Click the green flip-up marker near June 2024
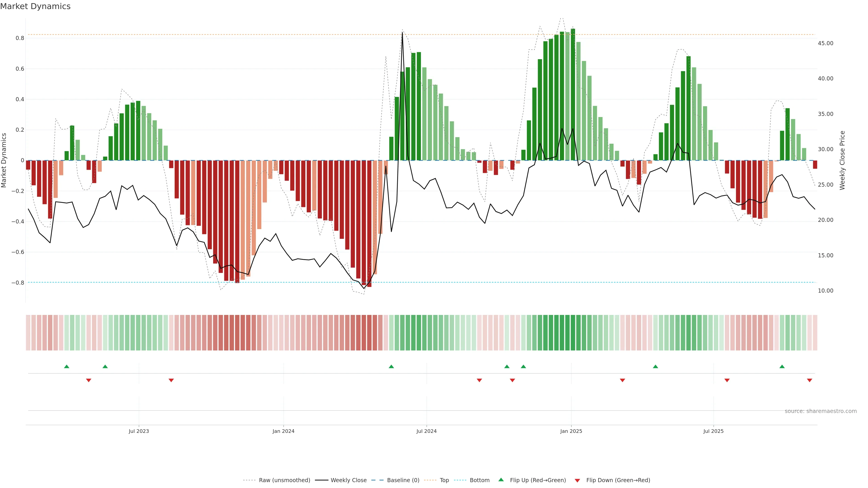This screenshot has height=488, width=868. coord(391,366)
